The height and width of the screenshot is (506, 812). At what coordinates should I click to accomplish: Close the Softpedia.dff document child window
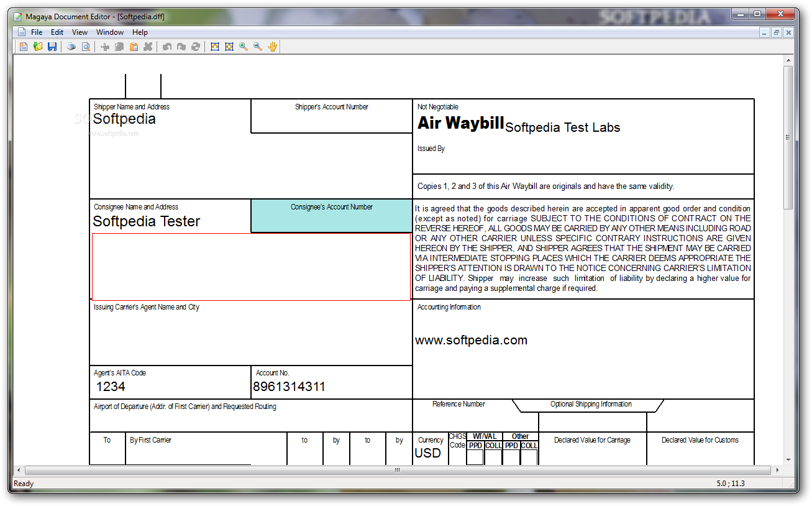coord(788,32)
